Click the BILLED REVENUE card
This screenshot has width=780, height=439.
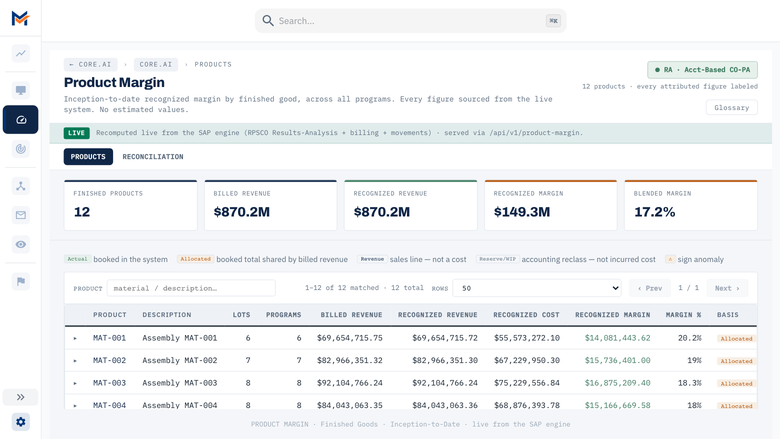point(271,205)
